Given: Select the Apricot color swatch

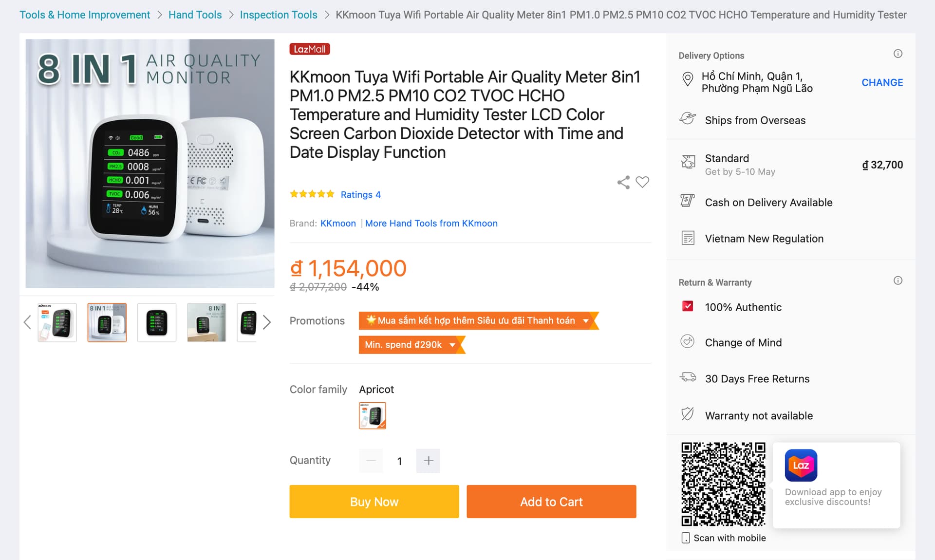Looking at the screenshot, I should click(373, 415).
